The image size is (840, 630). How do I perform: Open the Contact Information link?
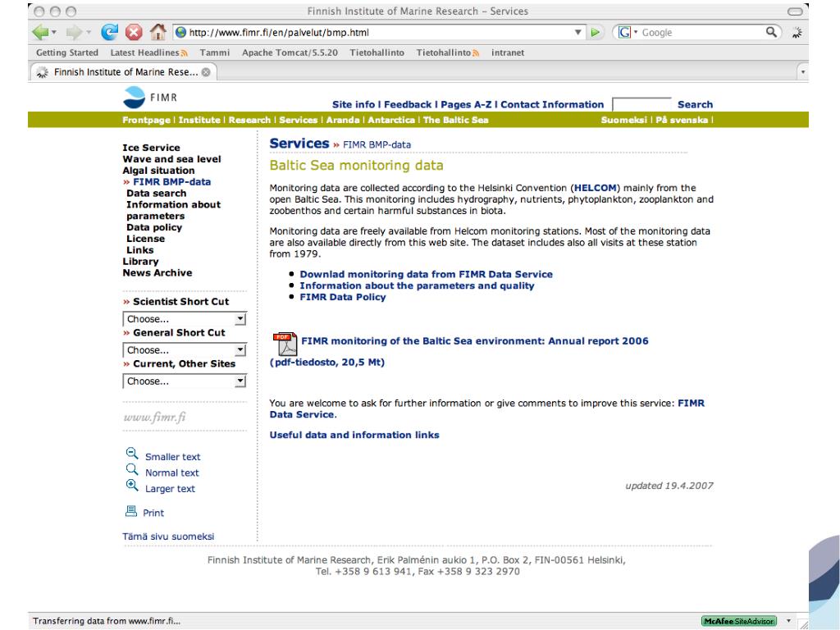coord(552,104)
